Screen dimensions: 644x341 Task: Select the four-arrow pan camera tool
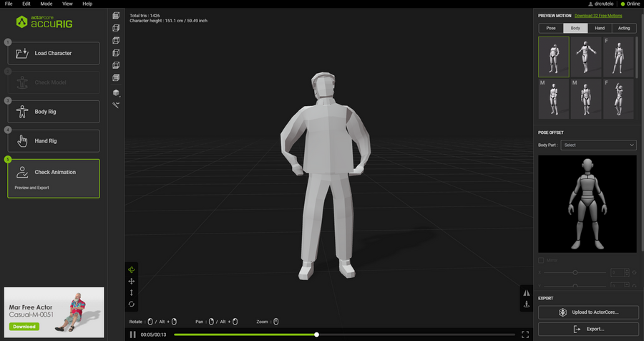(132, 282)
